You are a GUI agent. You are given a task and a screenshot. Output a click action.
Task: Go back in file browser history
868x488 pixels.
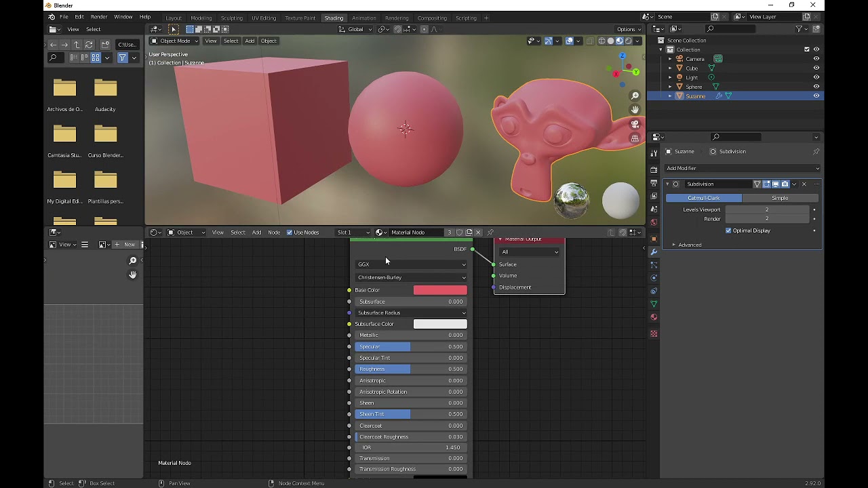click(53, 45)
